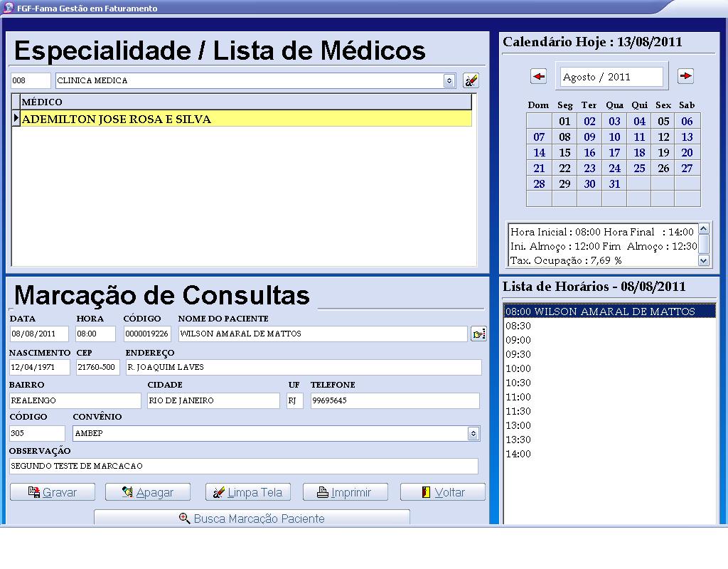Image resolution: width=728 pixels, height=569 pixels.
Task: Click the UF field RJ
Action: coord(295,400)
